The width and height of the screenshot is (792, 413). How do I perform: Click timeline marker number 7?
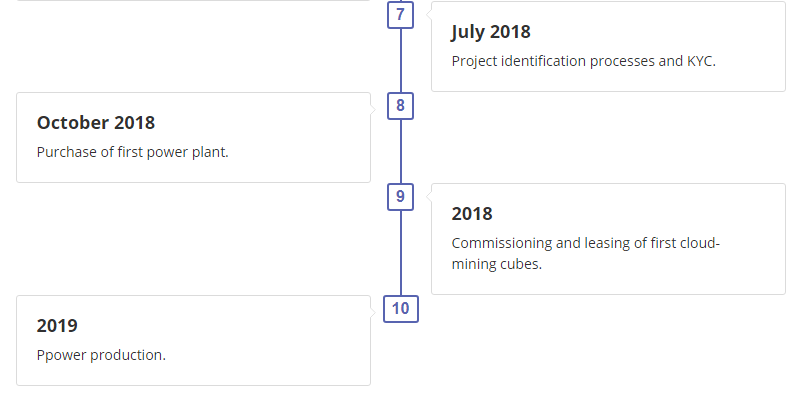[x=401, y=15]
